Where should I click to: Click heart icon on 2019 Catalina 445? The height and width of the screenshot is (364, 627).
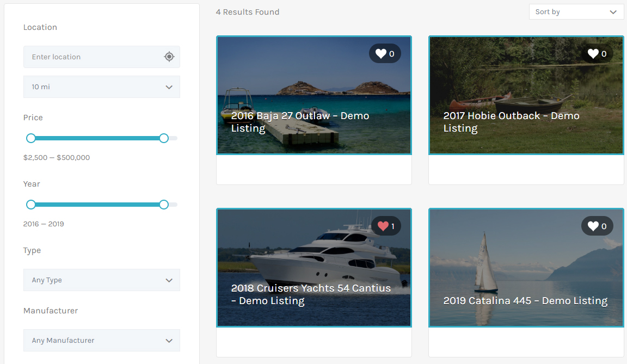point(593,226)
